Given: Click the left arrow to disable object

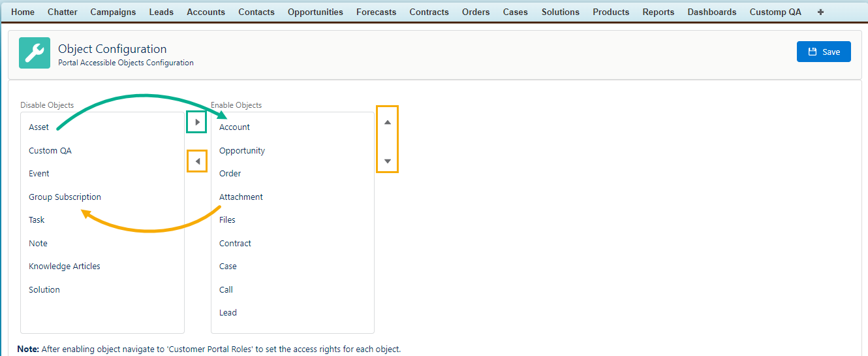Looking at the screenshot, I should tap(197, 161).
